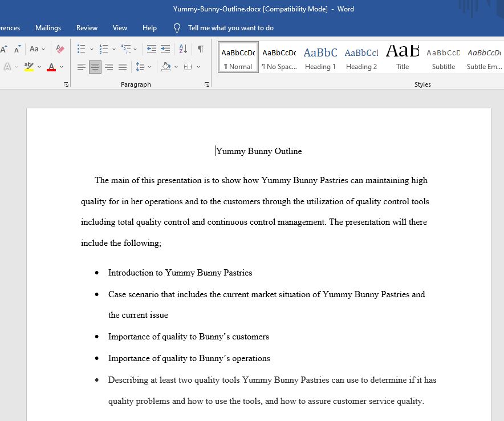Click the line starting 'Describing at least two quality tools'
The image size is (504, 421).
click(273, 380)
